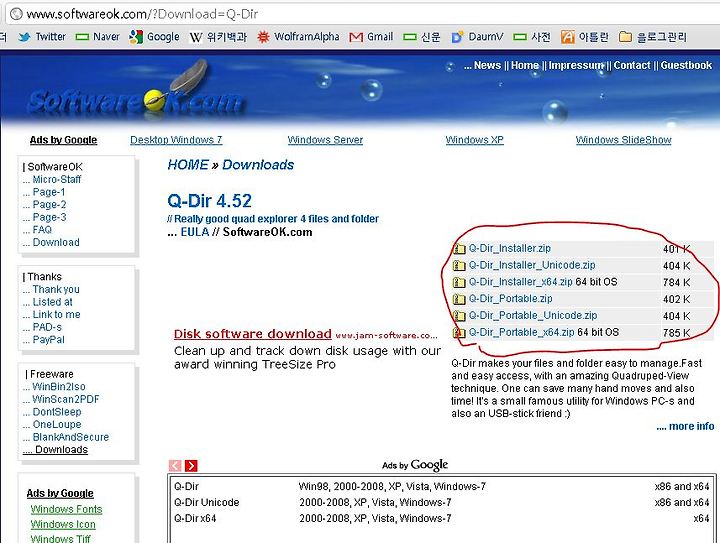The image size is (720, 543).
Task: Open the PayPal sidebar link
Action: [x=49, y=340]
